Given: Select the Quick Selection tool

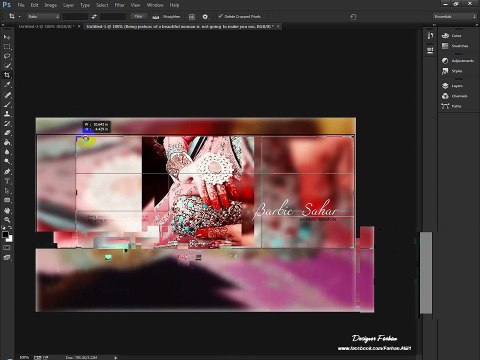Looking at the screenshot, I should (7, 66).
